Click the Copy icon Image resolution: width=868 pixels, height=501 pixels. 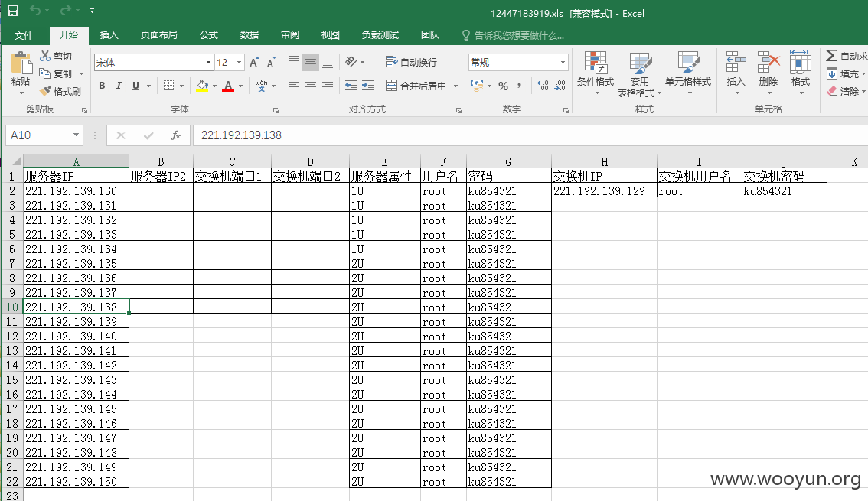tap(45, 73)
